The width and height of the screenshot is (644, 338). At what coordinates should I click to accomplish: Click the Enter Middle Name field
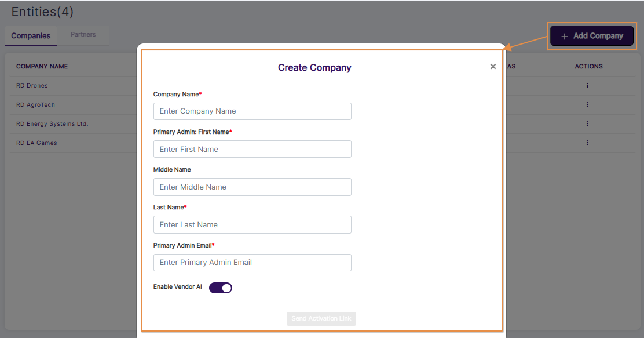[252, 187]
